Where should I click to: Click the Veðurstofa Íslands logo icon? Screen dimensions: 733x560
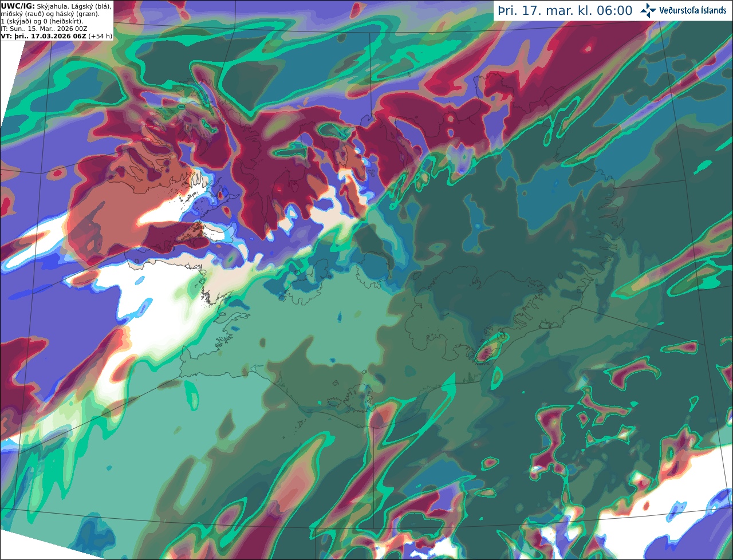click(x=648, y=10)
